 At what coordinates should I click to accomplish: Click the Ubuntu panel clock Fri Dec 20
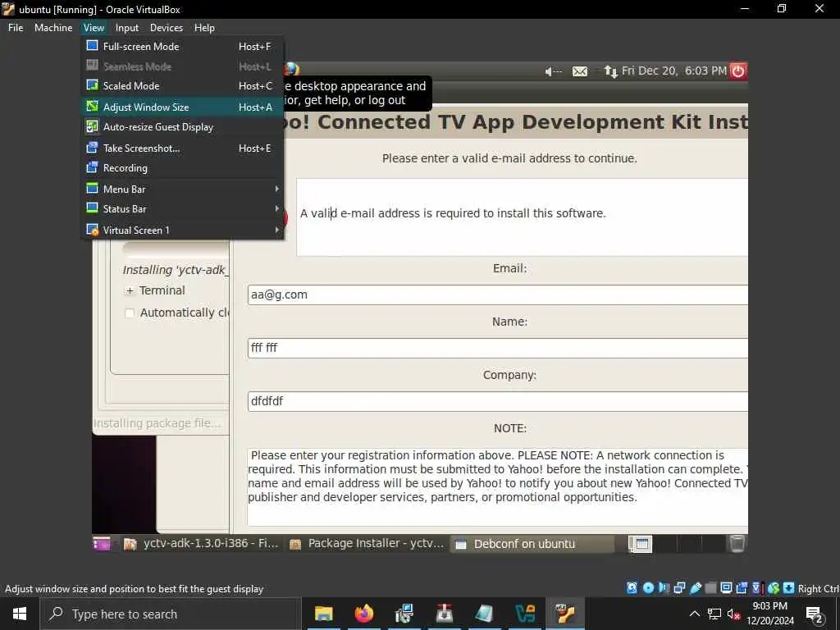(674, 71)
